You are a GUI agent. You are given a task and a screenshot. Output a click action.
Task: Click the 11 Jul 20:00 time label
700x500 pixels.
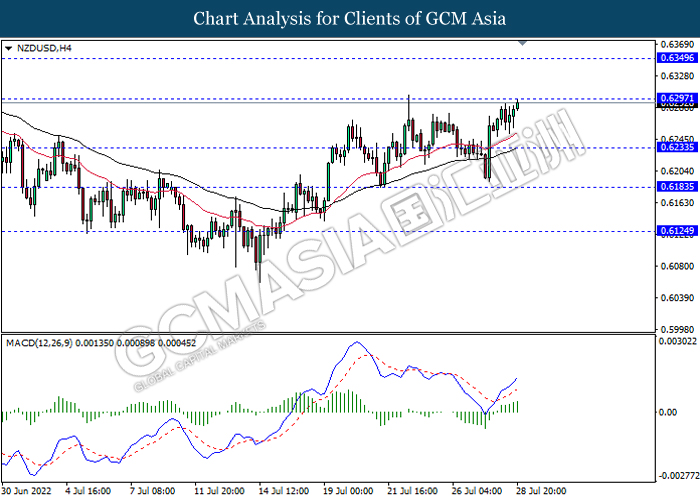pos(219,491)
